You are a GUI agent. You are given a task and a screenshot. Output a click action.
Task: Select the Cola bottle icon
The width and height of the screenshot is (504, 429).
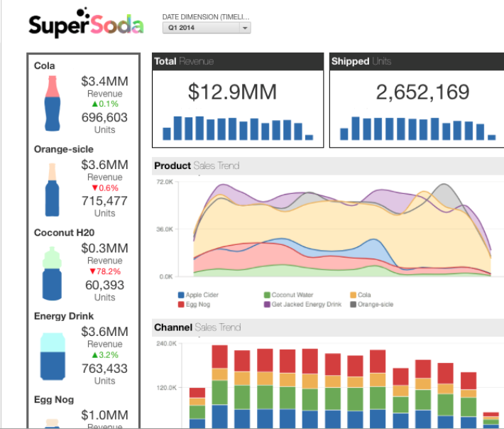point(53,103)
